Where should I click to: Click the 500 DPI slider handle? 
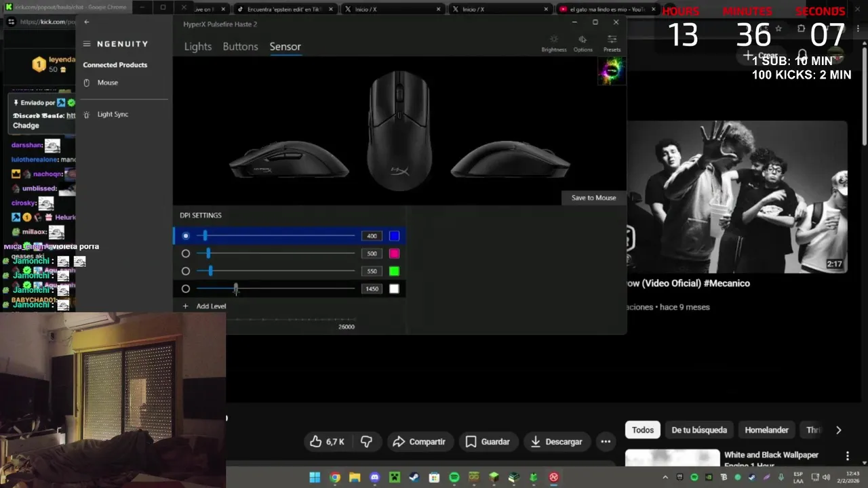point(208,253)
